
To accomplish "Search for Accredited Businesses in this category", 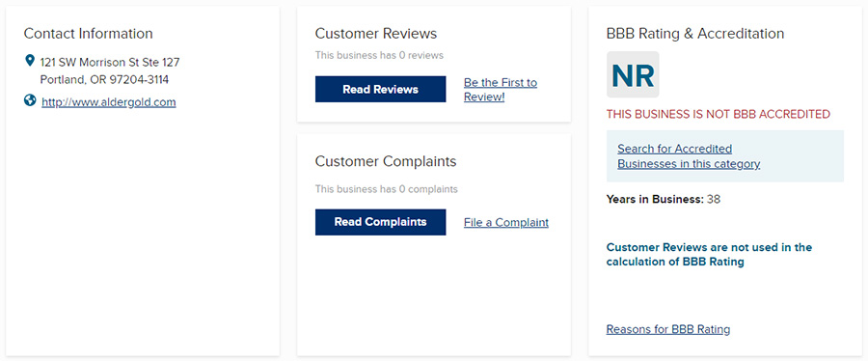I will [689, 156].
